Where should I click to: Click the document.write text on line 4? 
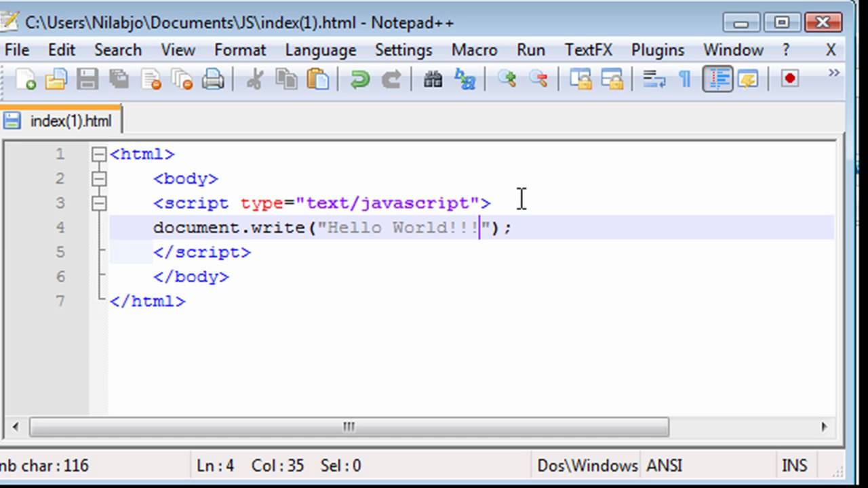coord(229,228)
